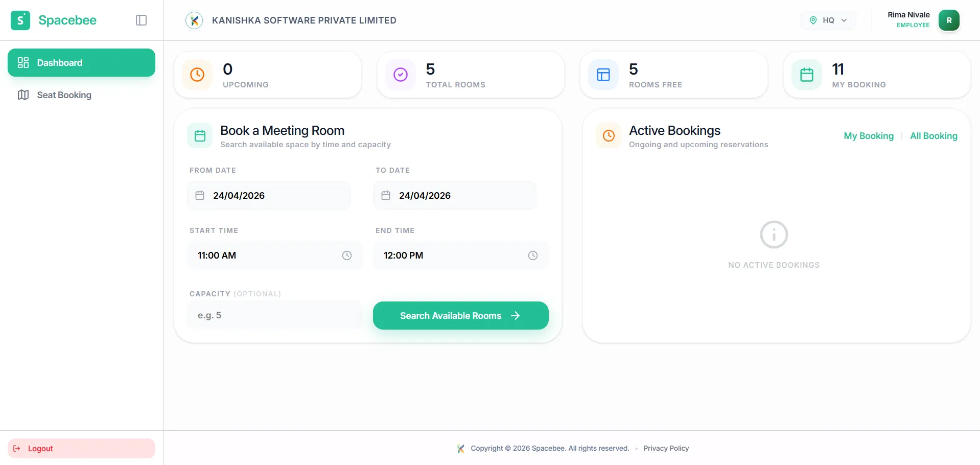980x465 pixels.
Task: Open the Dashboard menu item
Action: tap(81, 63)
